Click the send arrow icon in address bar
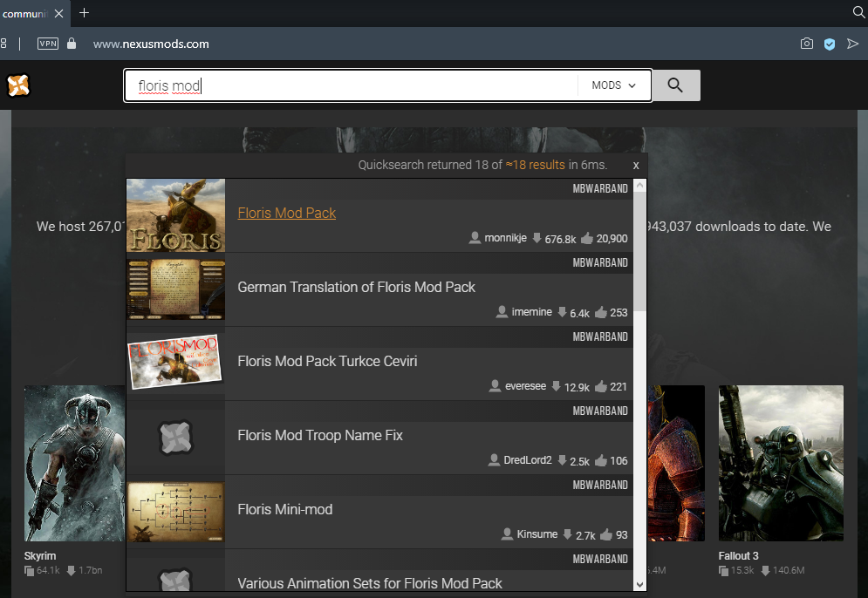Viewport: 868px width, 598px height. [x=852, y=44]
